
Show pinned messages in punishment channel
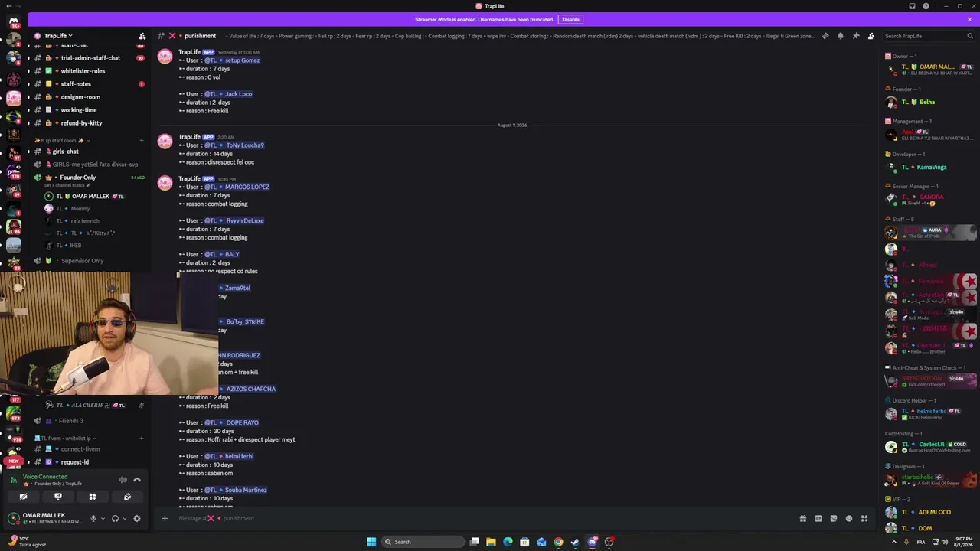[856, 36]
